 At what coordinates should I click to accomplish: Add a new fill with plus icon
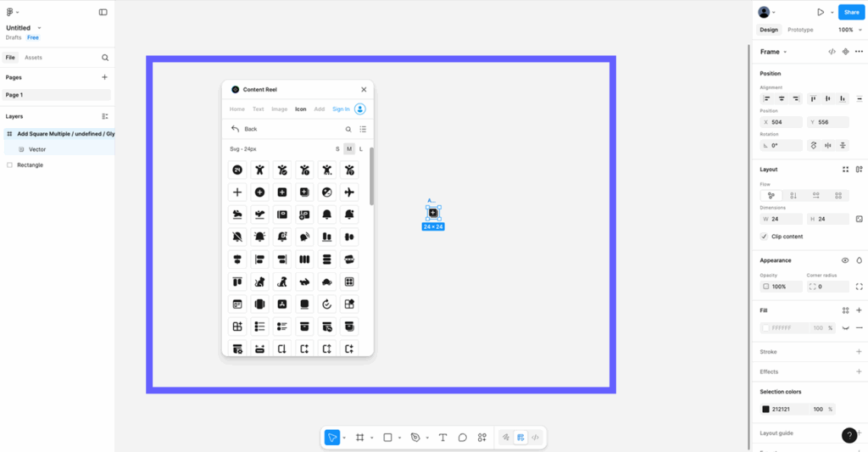pyautogui.click(x=860, y=310)
